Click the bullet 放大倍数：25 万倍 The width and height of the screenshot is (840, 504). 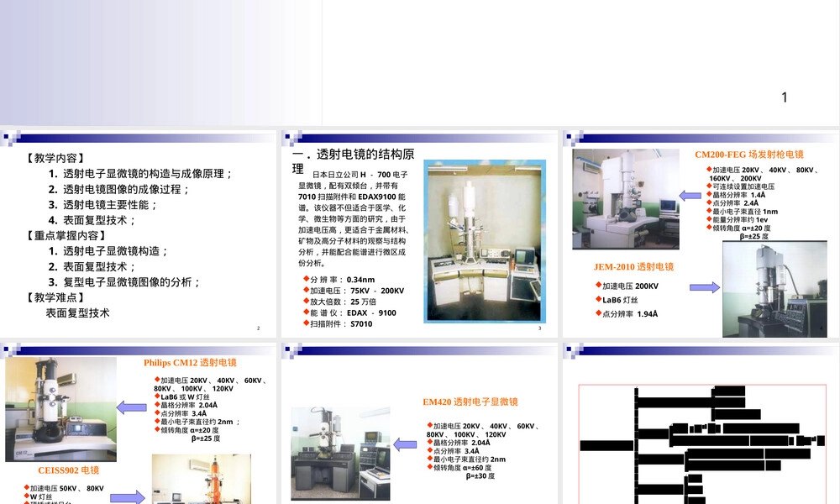tap(339, 302)
